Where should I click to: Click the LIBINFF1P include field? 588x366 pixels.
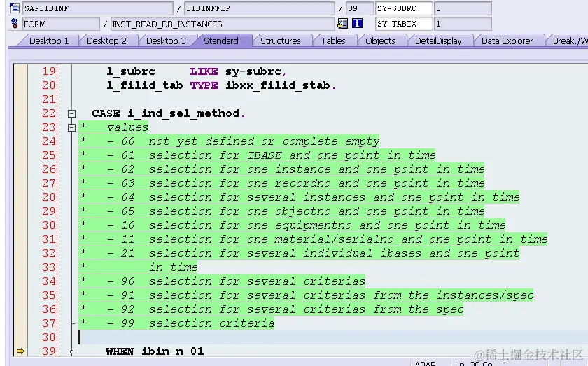coord(260,8)
